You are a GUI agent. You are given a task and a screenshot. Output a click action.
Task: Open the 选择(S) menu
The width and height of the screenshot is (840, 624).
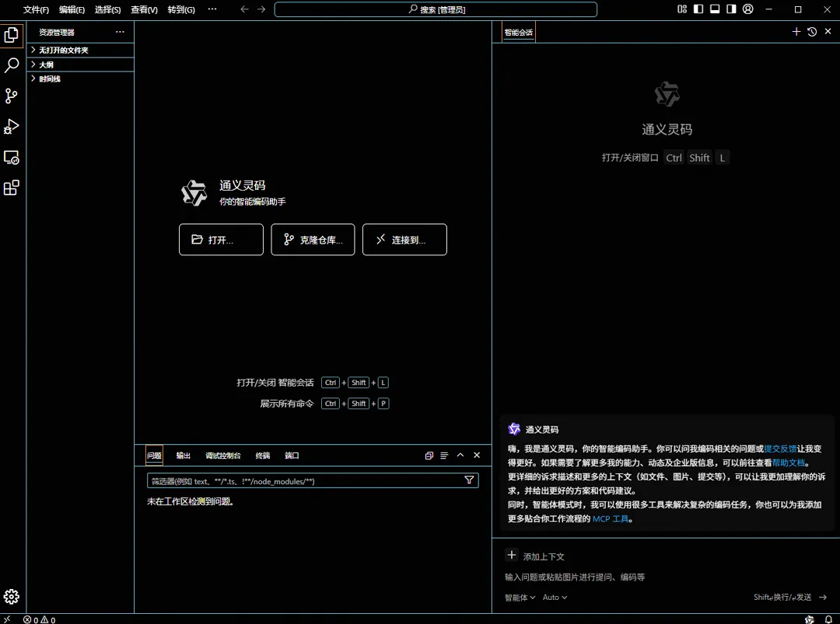click(107, 9)
